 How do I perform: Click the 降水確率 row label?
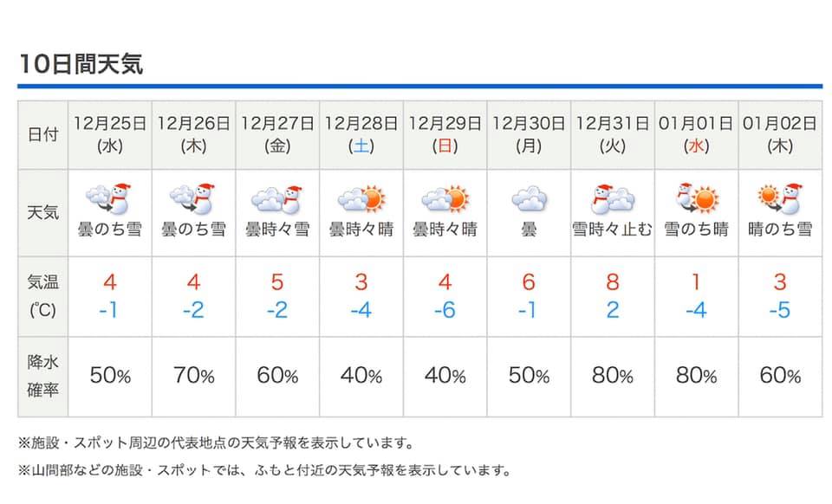(x=43, y=377)
